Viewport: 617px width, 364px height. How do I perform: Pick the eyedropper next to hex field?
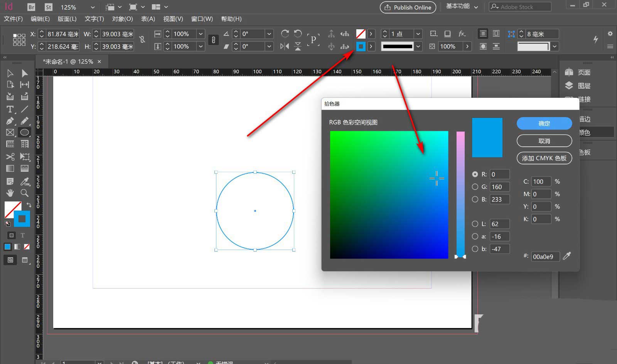pos(566,256)
